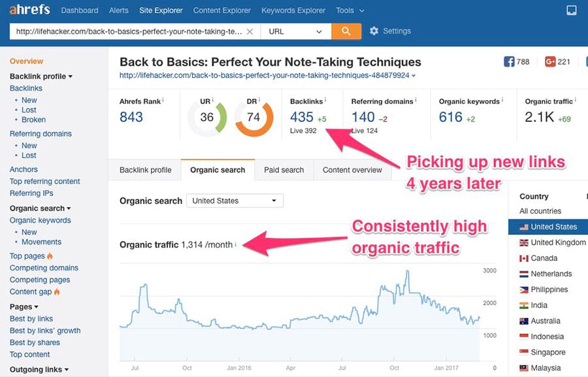
Task: Click the info icon beside Referring domains
Action: (x=416, y=100)
